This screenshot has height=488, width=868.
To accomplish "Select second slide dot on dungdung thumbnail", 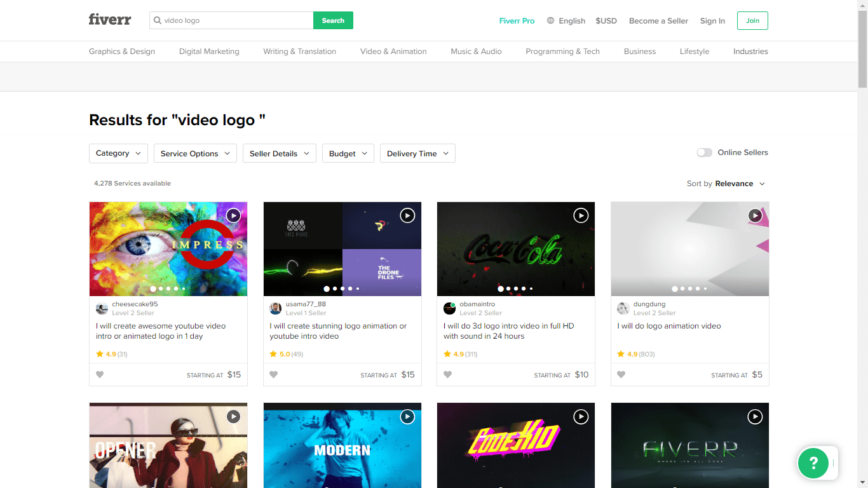I will point(682,288).
